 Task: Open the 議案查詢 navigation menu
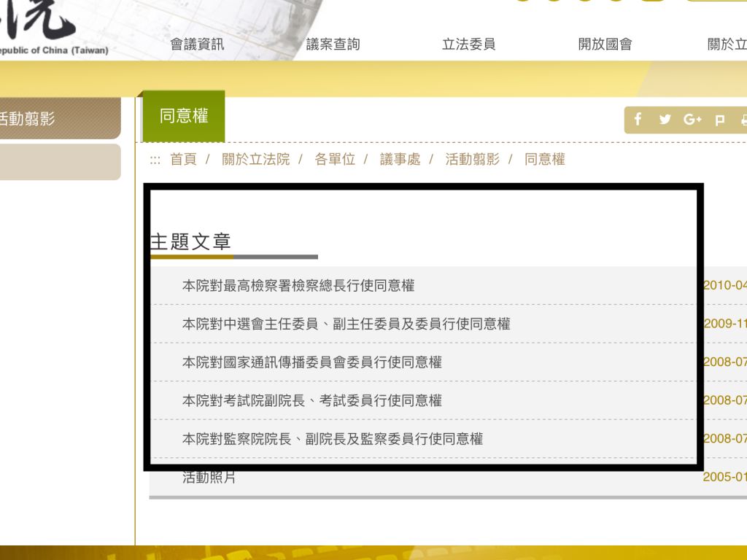[333, 44]
